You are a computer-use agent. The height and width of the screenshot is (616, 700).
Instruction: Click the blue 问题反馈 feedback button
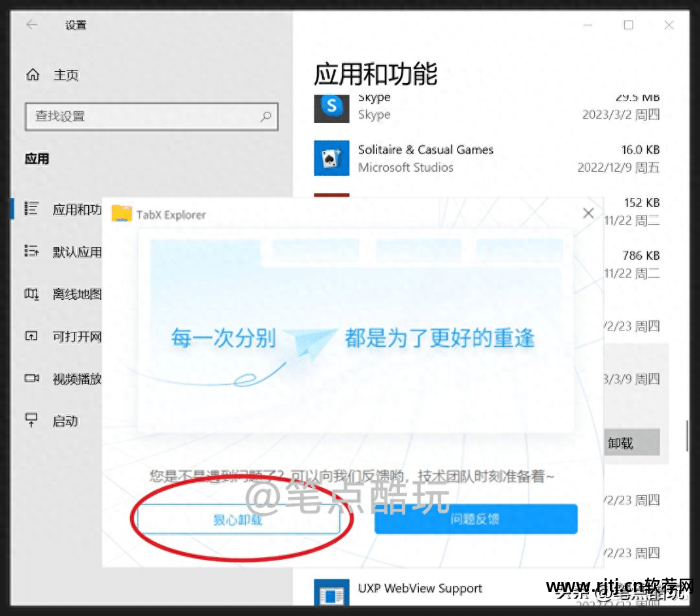tap(475, 519)
